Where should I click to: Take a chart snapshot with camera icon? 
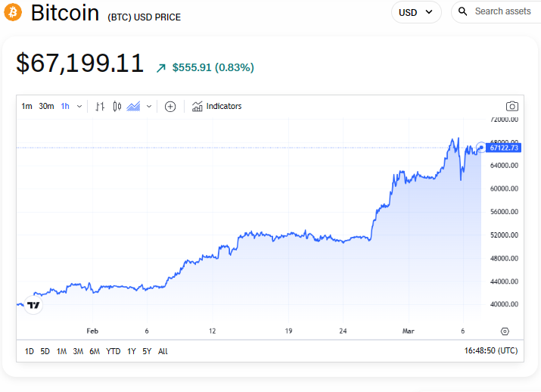512,107
